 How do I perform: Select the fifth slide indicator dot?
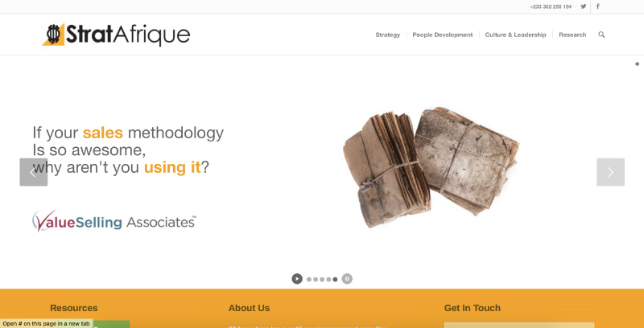pyautogui.click(x=335, y=279)
